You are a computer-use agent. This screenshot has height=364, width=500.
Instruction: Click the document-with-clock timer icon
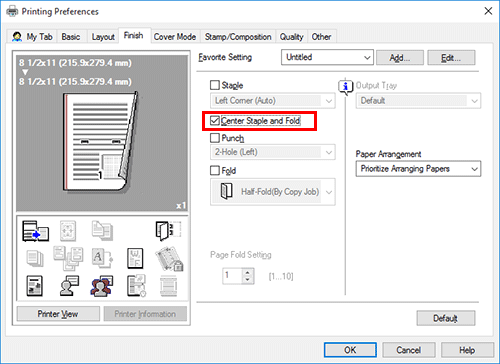(x=136, y=286)
